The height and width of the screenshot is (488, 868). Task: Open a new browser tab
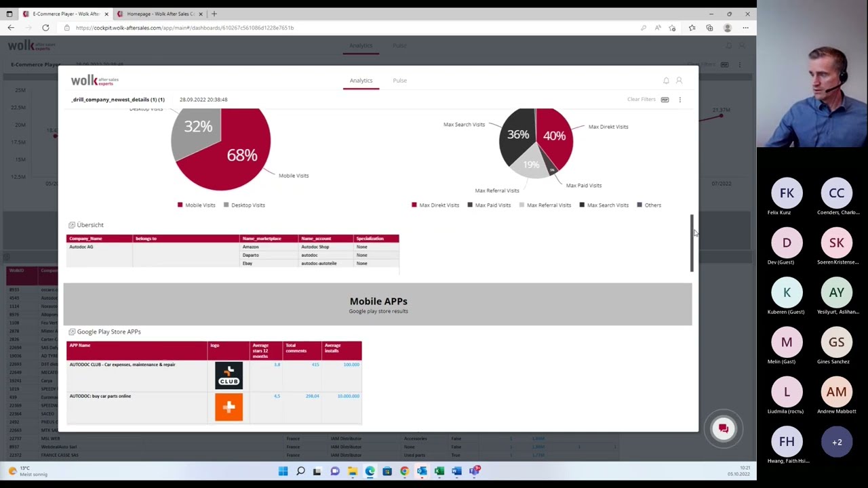point(214,14)
